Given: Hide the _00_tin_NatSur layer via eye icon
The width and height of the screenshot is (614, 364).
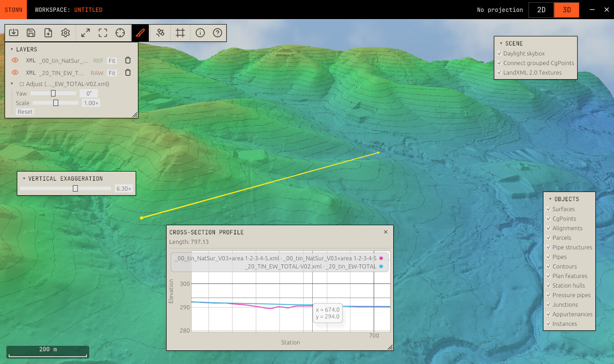Looking at the screenshot, I should point(15,61).
